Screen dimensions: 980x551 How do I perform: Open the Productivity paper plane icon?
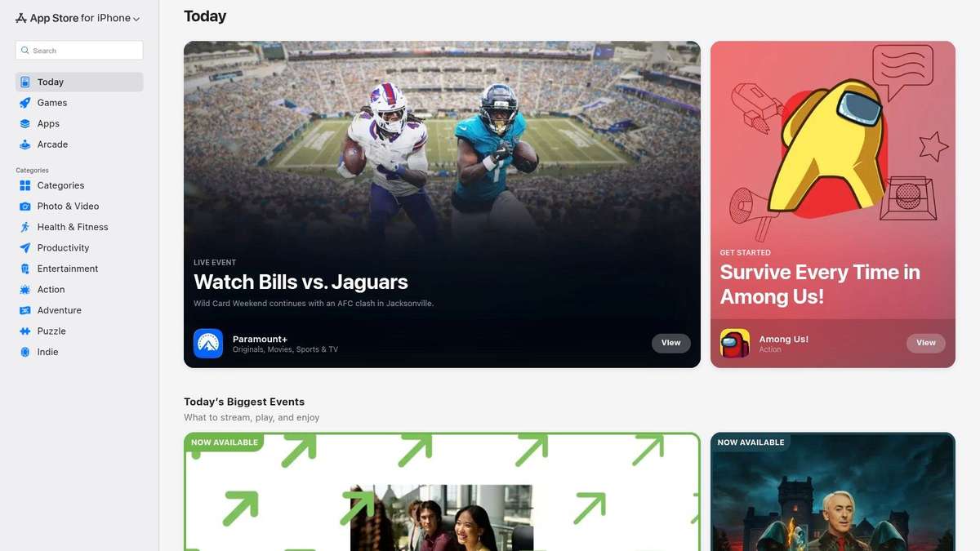click(25, 248)
